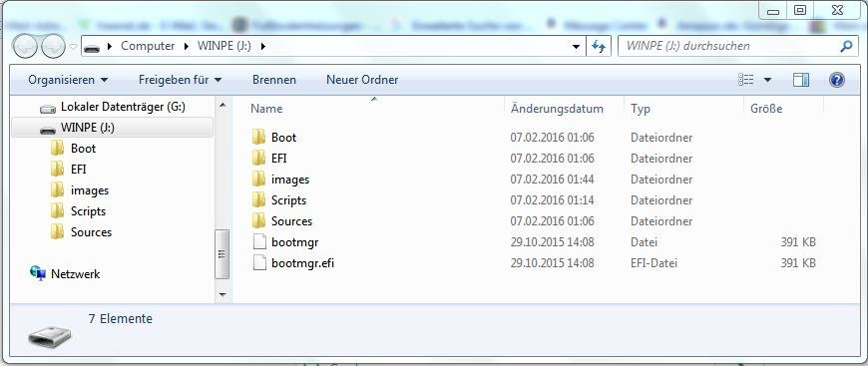Click the sidebar scrollbar down arrow
Image resolution: width=868 pixels, height=366 pixels.
[222, 295]
